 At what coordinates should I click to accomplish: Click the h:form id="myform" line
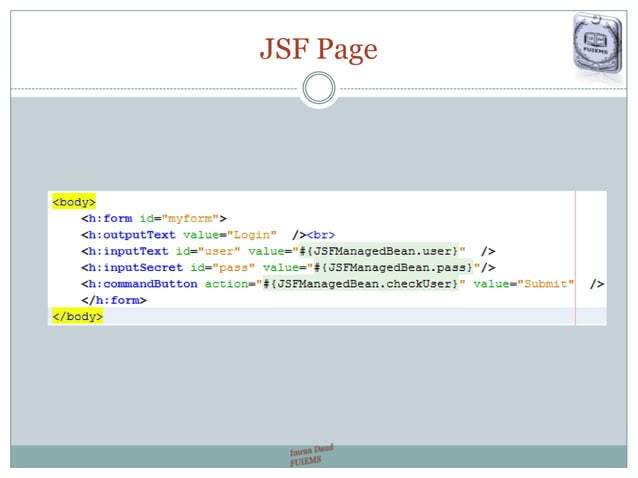click(x=154, y=218)
